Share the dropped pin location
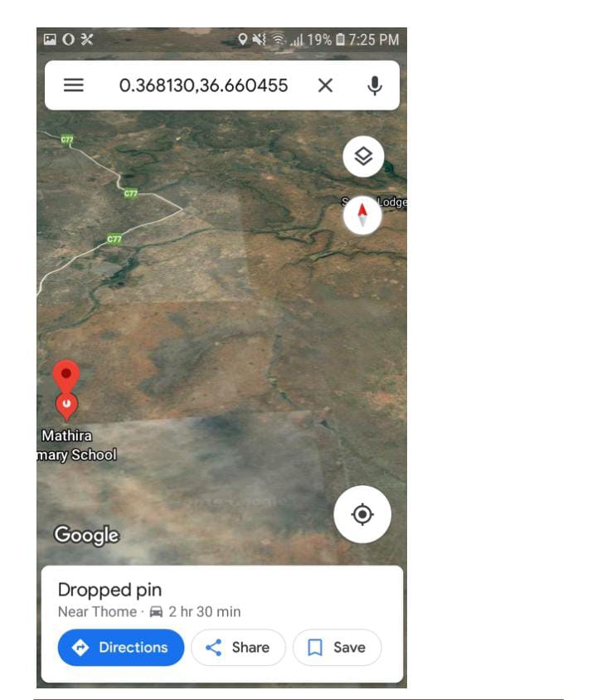Image resolution: width=597 pixels, height=700 pixels. click(x=238, y=647)
